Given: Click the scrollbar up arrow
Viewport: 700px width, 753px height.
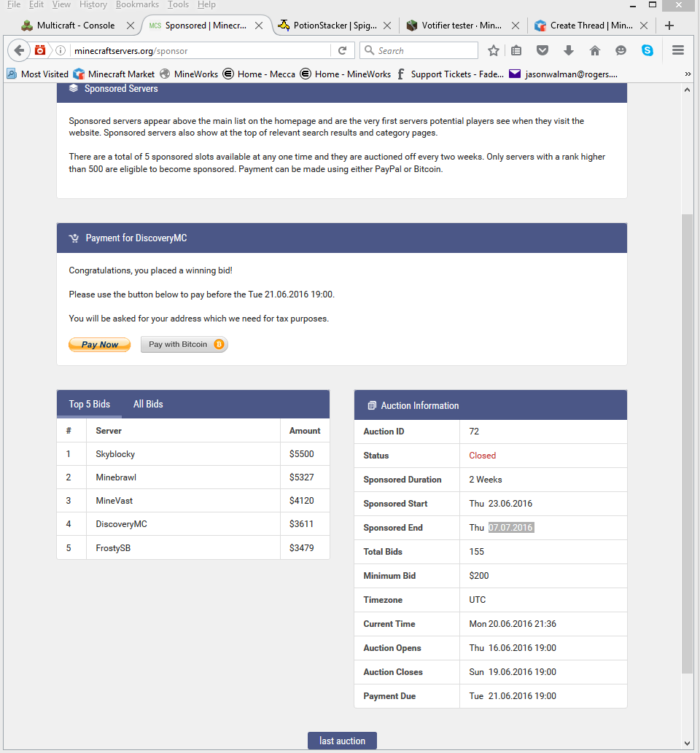Looking at the screenshot, I should click(x=687, y=90).
